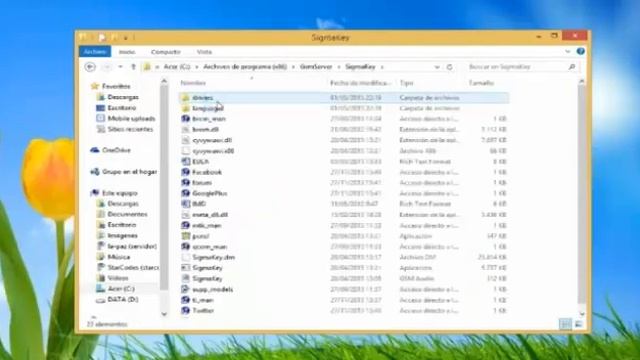
Task: Navigate to GsmServer in breadcrumb
Action: click(316, 67)
